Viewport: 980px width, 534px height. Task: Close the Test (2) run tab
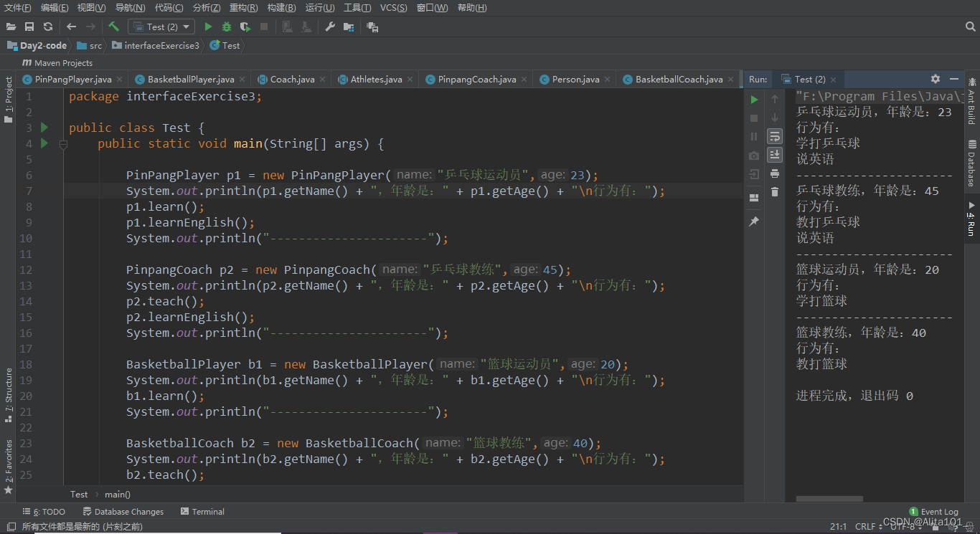point(833,80)
